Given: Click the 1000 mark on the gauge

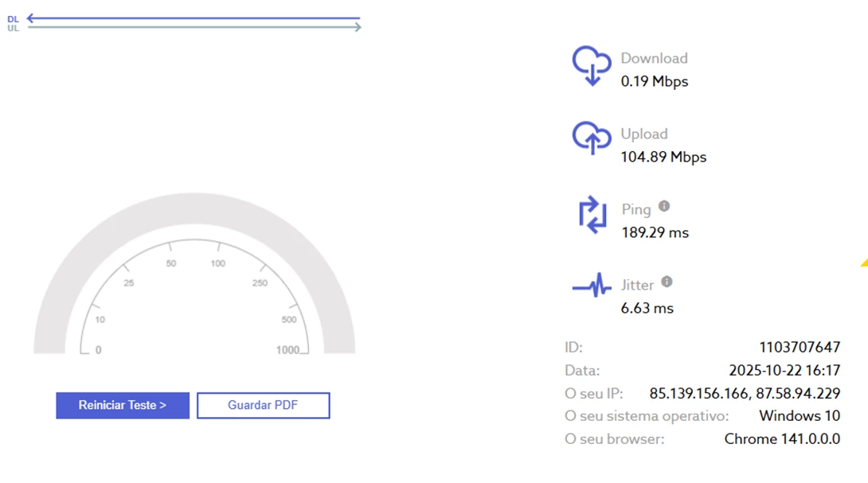Looking at the screenshot, I should click(x=287, y=349).
